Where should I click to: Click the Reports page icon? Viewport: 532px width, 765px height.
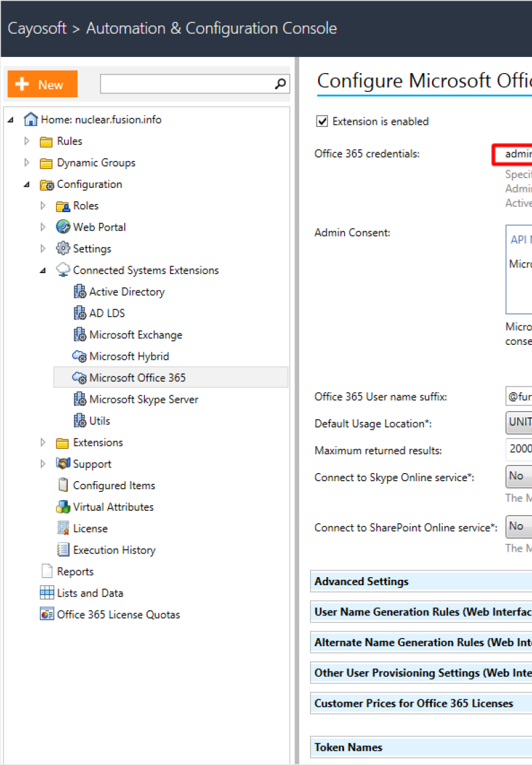click(47, 571)
